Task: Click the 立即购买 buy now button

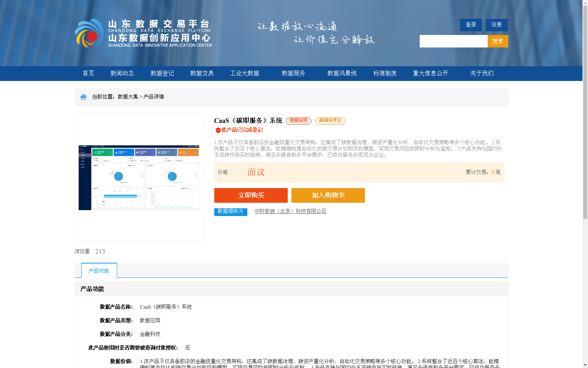Action: [251, 195]
